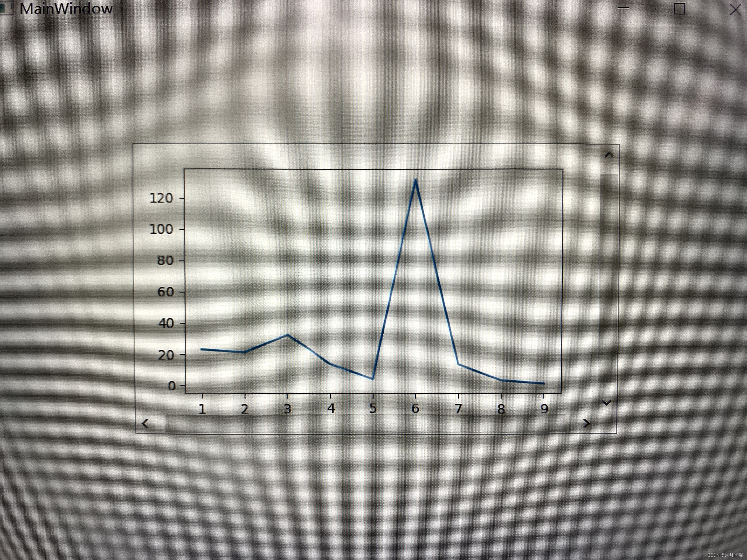Click the horizontal scrollbar thumb

[x=365, y=424]
